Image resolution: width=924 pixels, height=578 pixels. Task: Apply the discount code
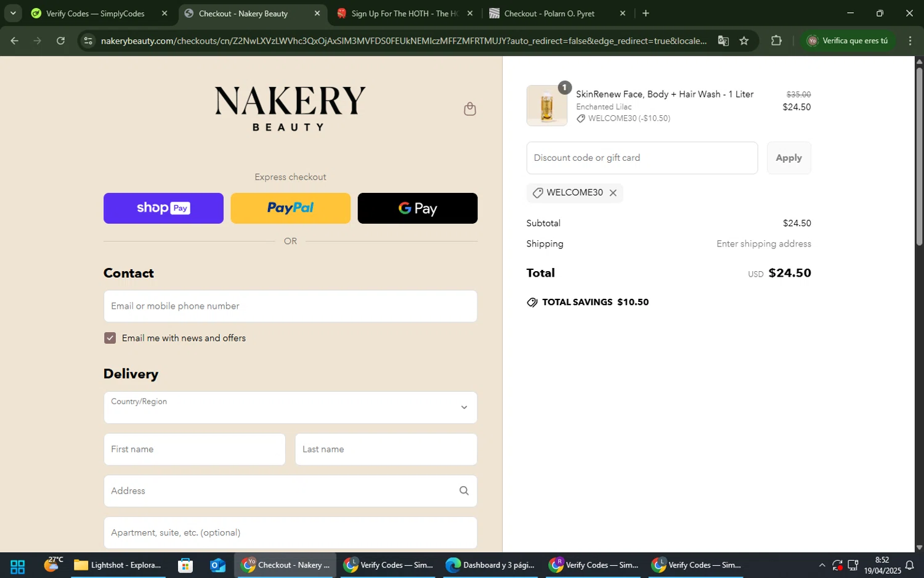tap(788, 158)
